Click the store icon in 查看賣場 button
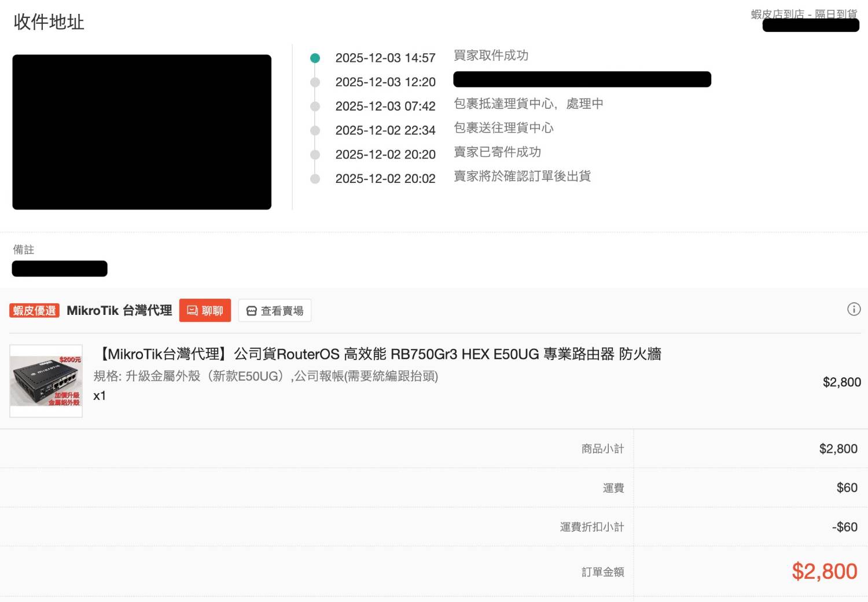 [251, 311]
